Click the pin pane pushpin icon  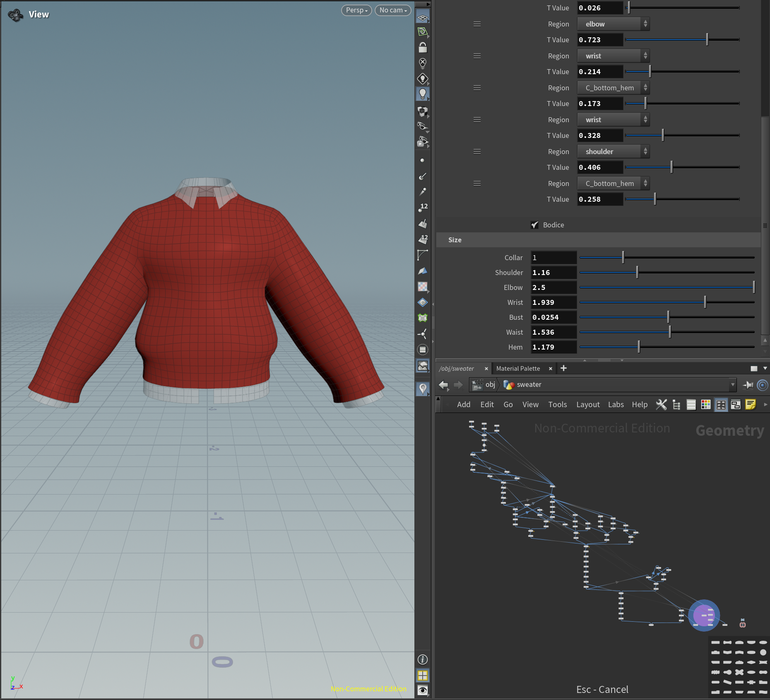[748, 385]
